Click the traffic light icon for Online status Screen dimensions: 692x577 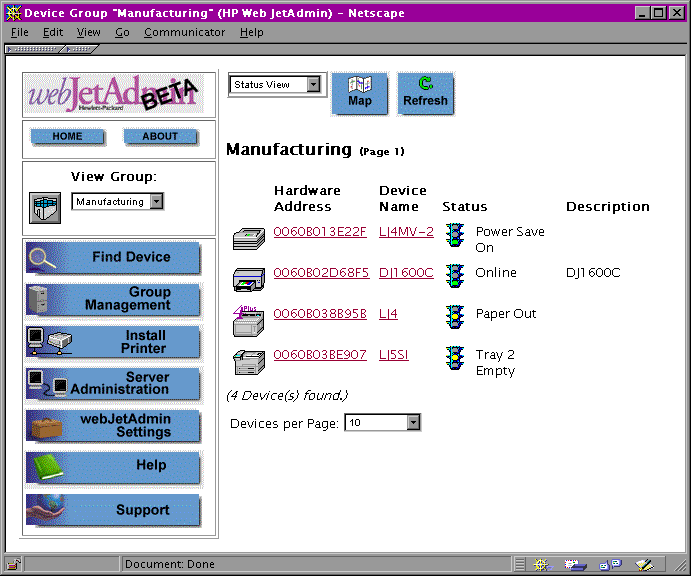[455, 275]
